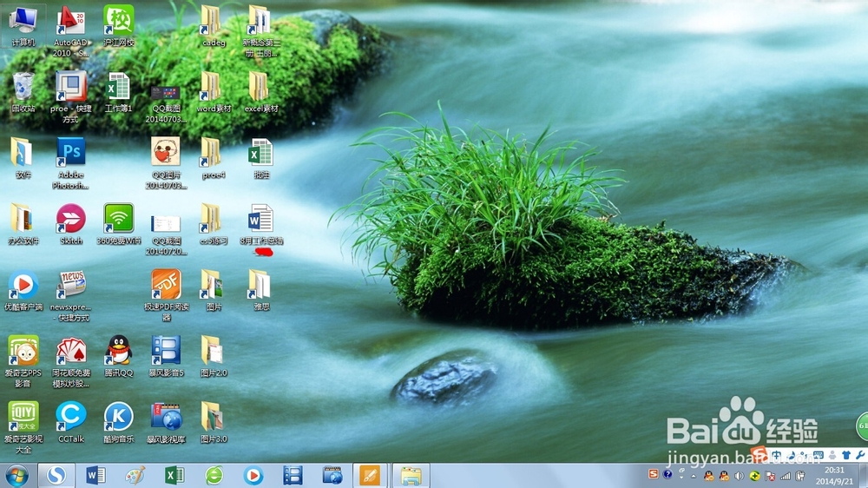
Task: Open the 办公软件 folder
Action: 23,224
